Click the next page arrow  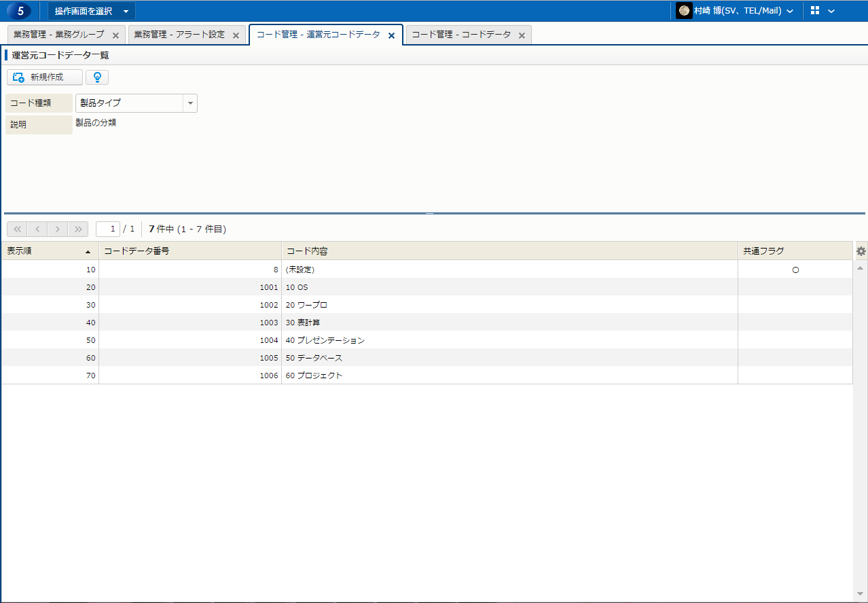point(58,229)
